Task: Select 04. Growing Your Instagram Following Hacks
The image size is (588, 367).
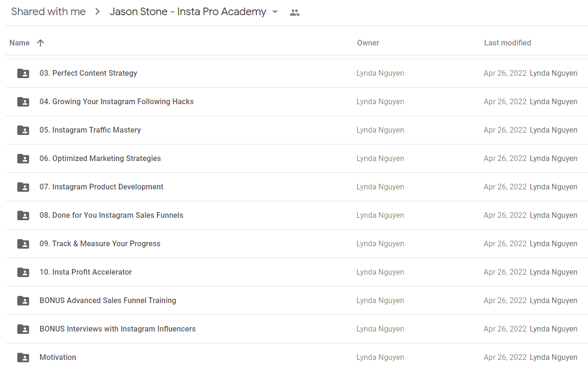Action: coord(297,102)
